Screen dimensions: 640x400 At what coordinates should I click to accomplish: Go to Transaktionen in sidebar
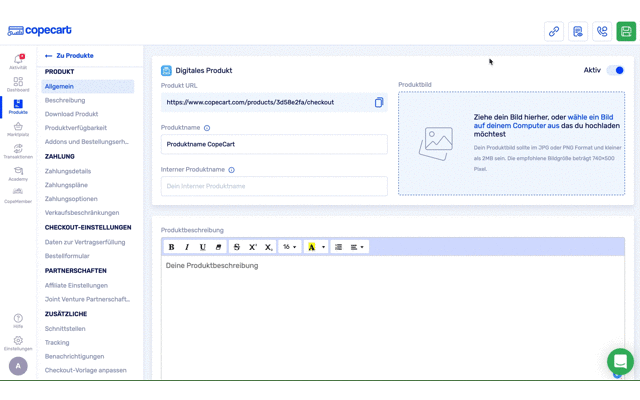pyautogui.click(x=18, y=152)
